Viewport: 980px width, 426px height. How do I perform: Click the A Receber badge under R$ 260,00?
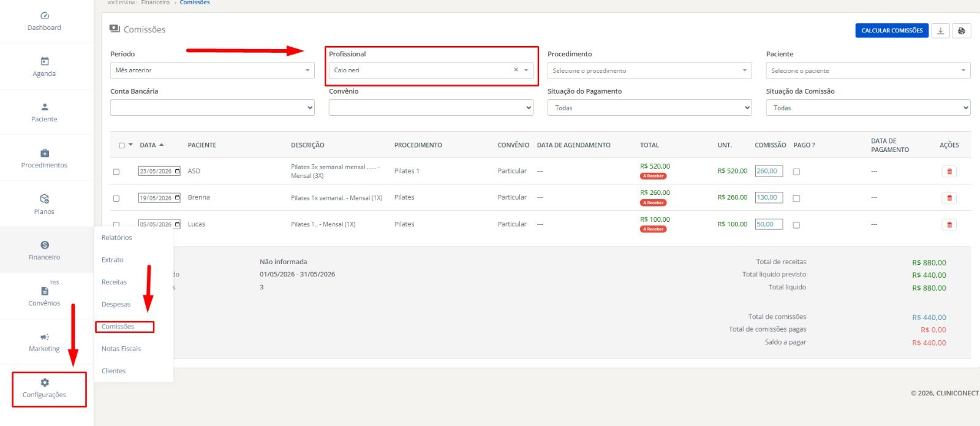[654, 203]
